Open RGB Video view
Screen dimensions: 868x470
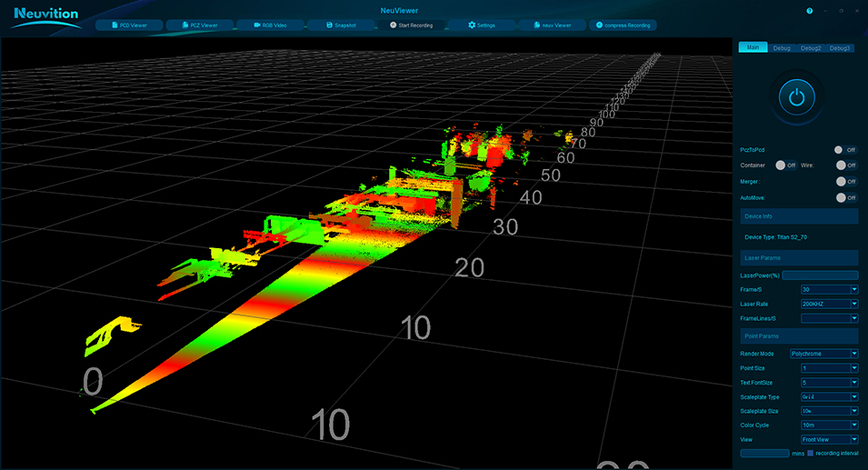(270, 25)
